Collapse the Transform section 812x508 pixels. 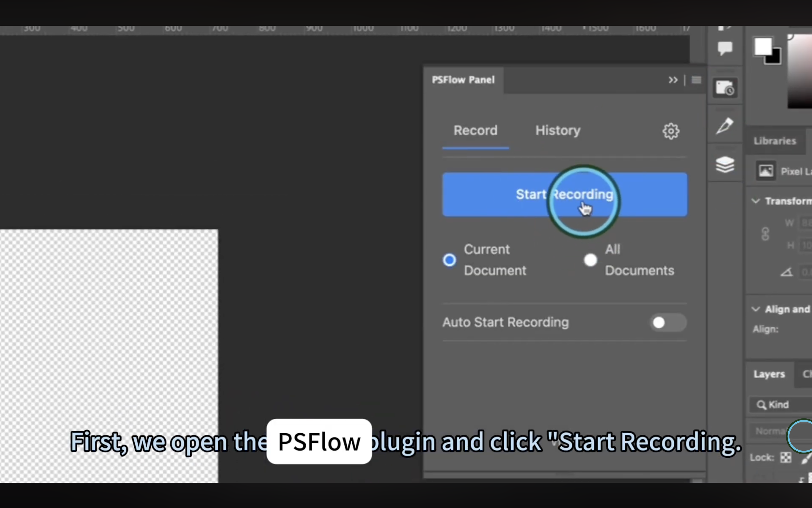pos(756,201)
